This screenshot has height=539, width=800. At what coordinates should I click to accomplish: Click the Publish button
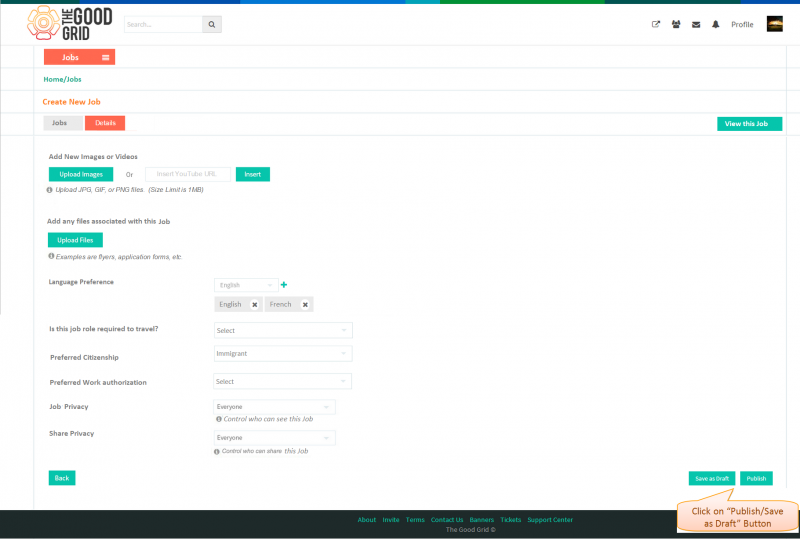click(756, 478)
